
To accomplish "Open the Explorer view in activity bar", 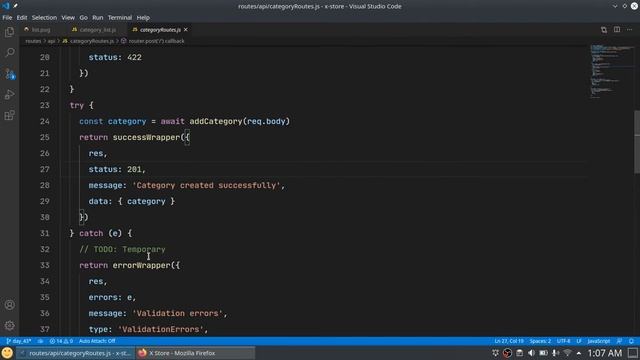I will tap(9, 32).
